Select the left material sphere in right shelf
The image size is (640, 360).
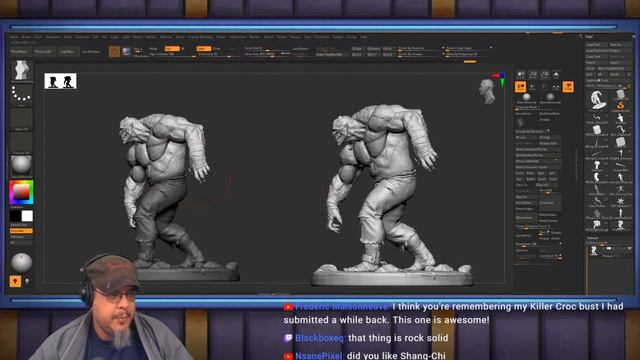(526, 98)
